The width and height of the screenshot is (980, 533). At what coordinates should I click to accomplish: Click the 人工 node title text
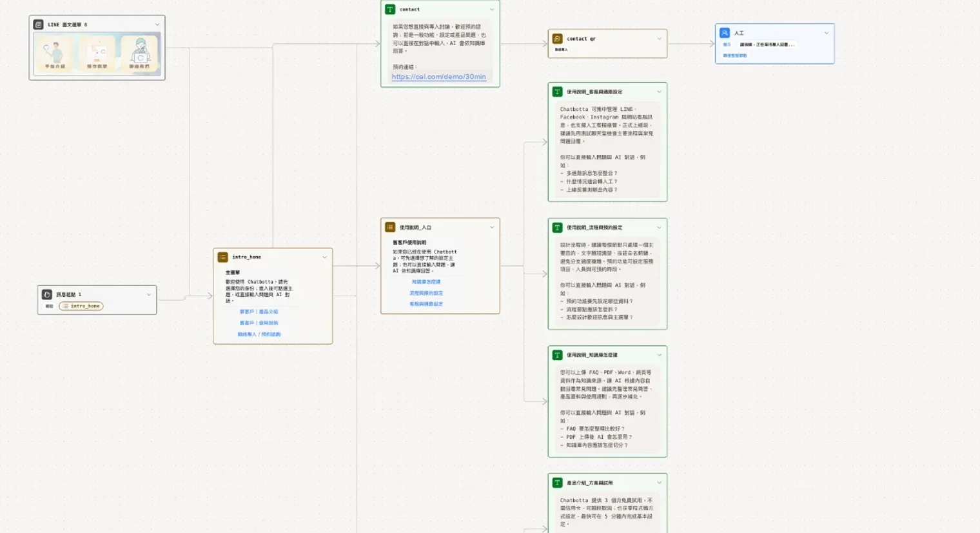[x=739, y=33]
